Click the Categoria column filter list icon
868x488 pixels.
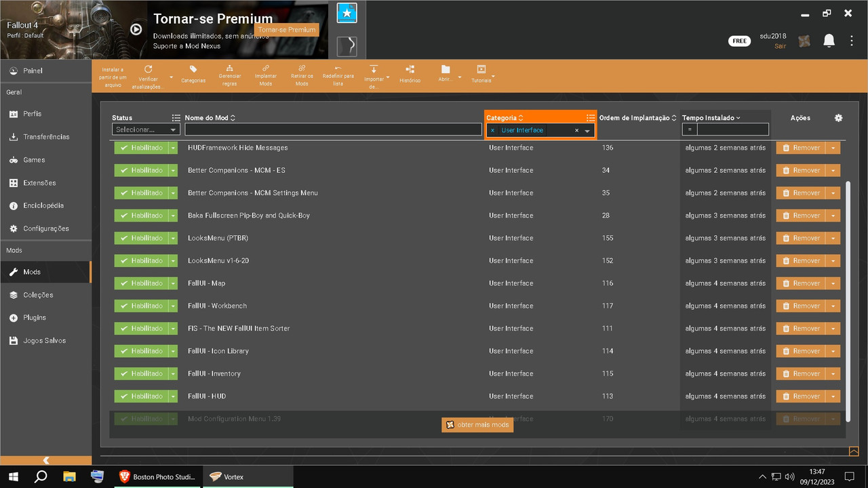[591, 118]
